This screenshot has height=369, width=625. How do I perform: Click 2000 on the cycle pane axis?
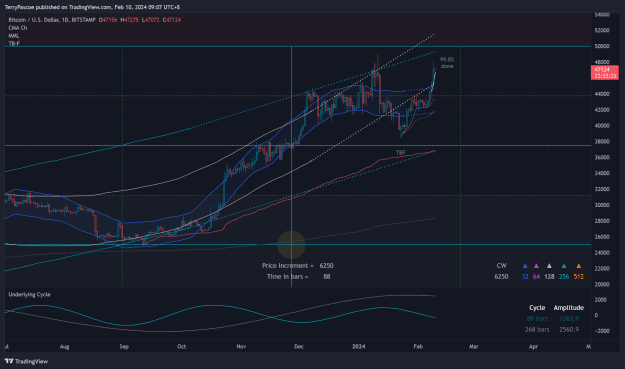[601, 300]
